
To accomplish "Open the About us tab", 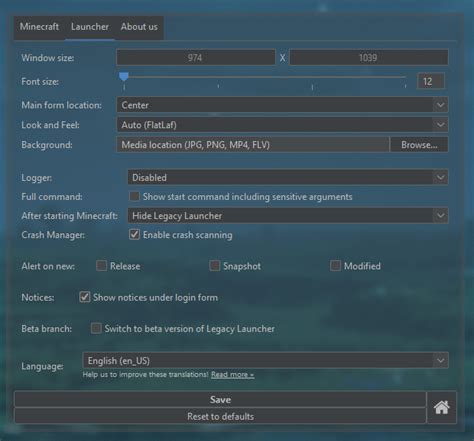I will click(139, 27).
